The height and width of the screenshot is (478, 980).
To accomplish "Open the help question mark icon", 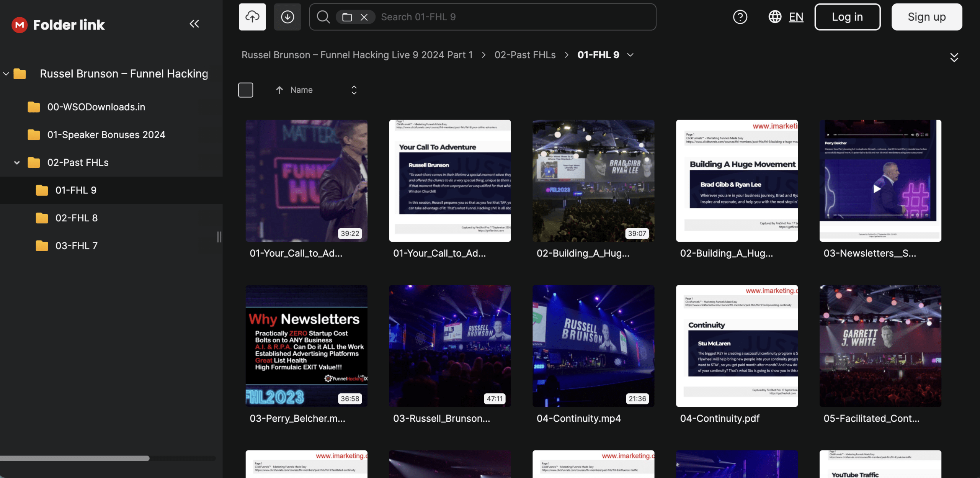I will click(740, 17).
